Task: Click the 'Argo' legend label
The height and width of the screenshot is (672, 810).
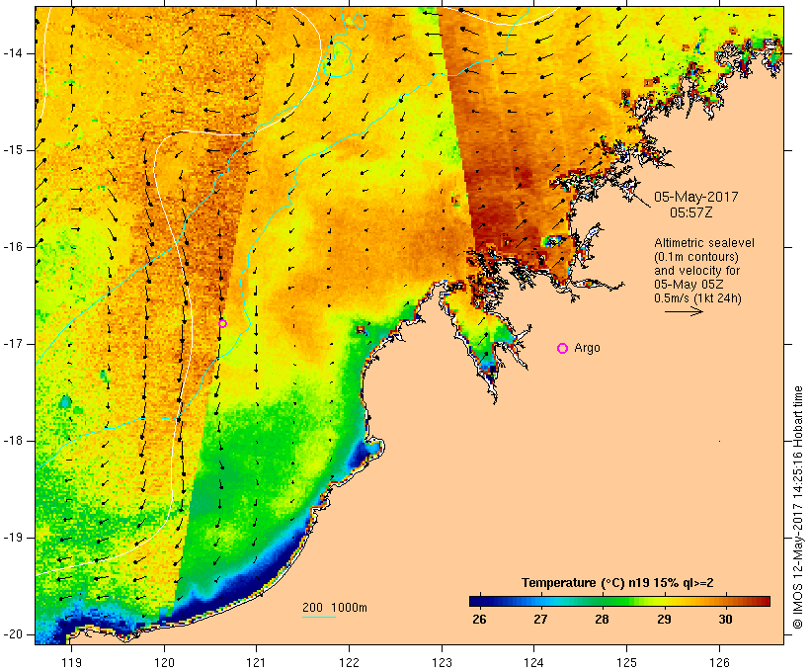Action: pyautogui.click(x=588, y=349)
